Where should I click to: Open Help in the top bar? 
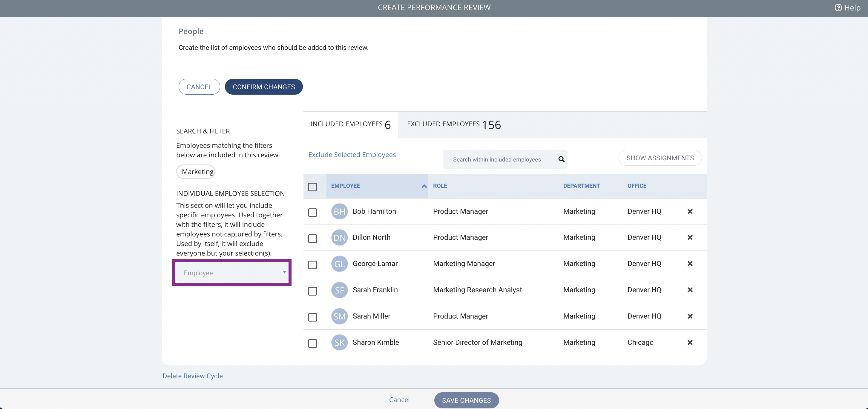pyautogui.click(x=847, y=7)
